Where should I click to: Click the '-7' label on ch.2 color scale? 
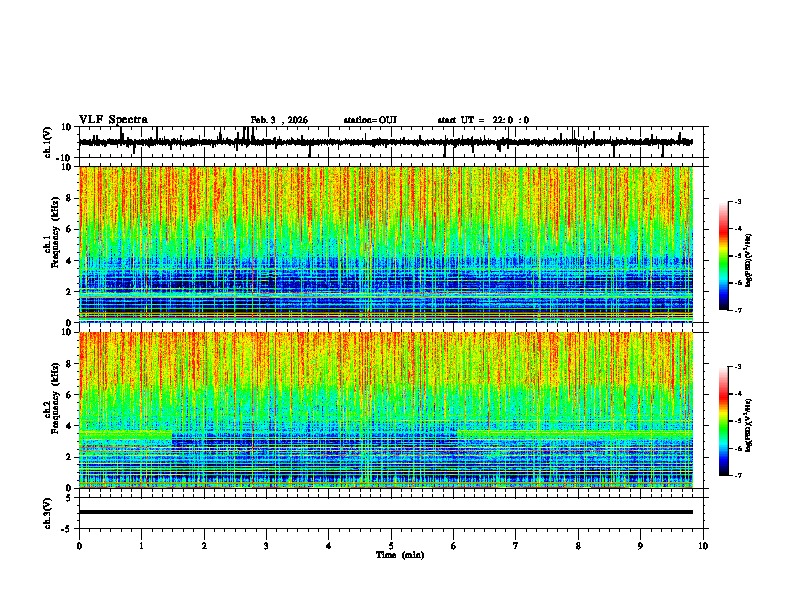pos(738,476)
